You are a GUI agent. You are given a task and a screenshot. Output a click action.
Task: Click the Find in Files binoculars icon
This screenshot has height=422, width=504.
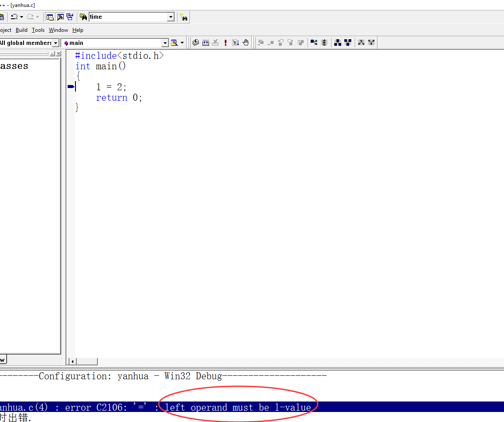[83, 17]
